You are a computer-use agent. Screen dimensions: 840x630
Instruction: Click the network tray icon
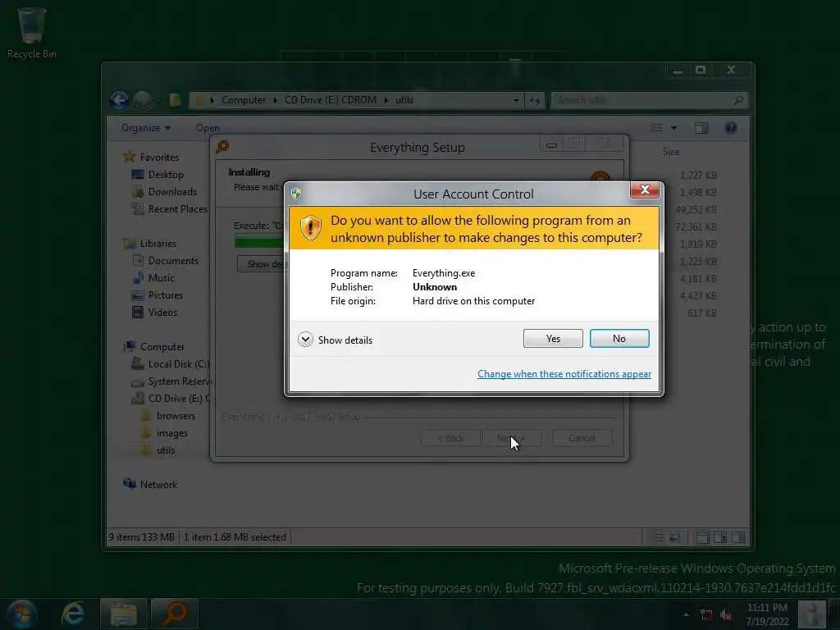tap(706, 615)
